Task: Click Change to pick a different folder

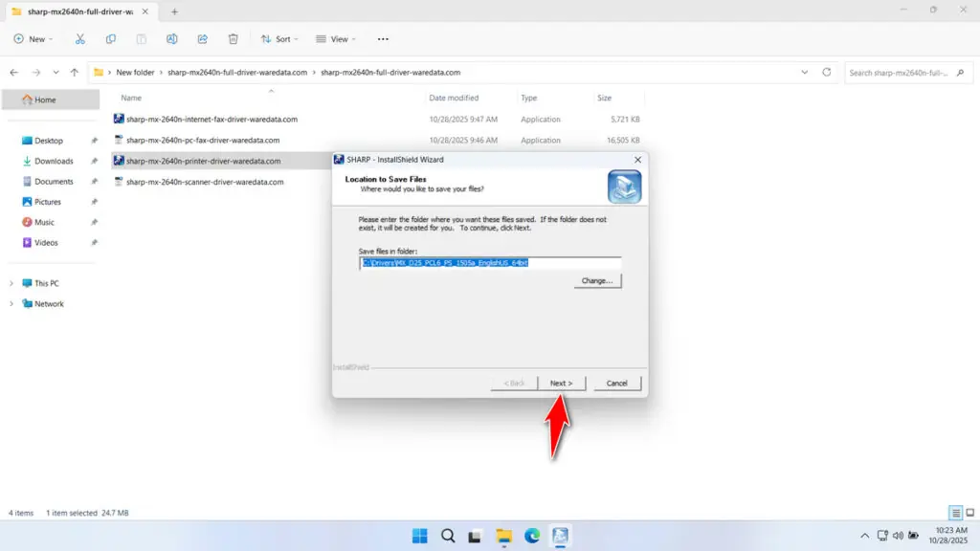Action: [597, 279]
